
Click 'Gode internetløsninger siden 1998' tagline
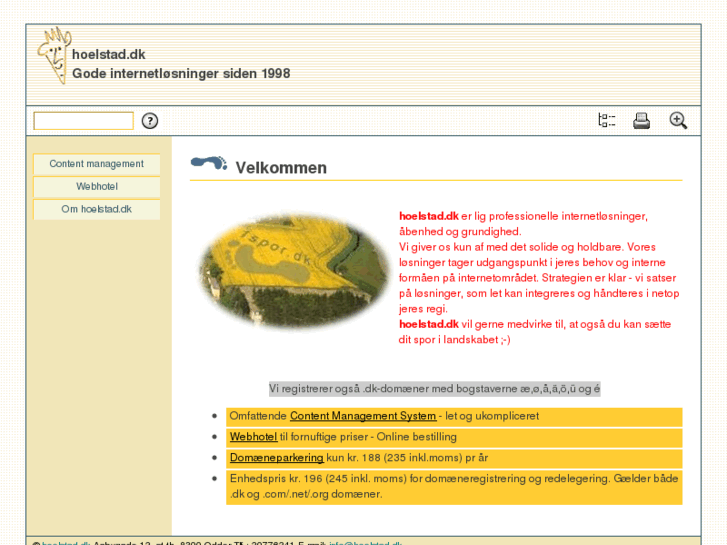click(x=181, y=74)
